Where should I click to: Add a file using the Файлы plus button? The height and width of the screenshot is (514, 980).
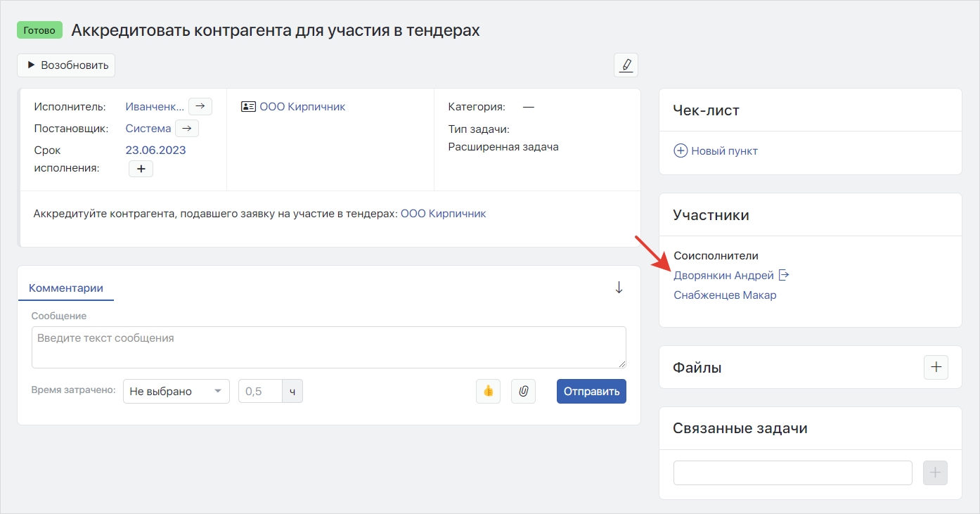coord(935,367)
